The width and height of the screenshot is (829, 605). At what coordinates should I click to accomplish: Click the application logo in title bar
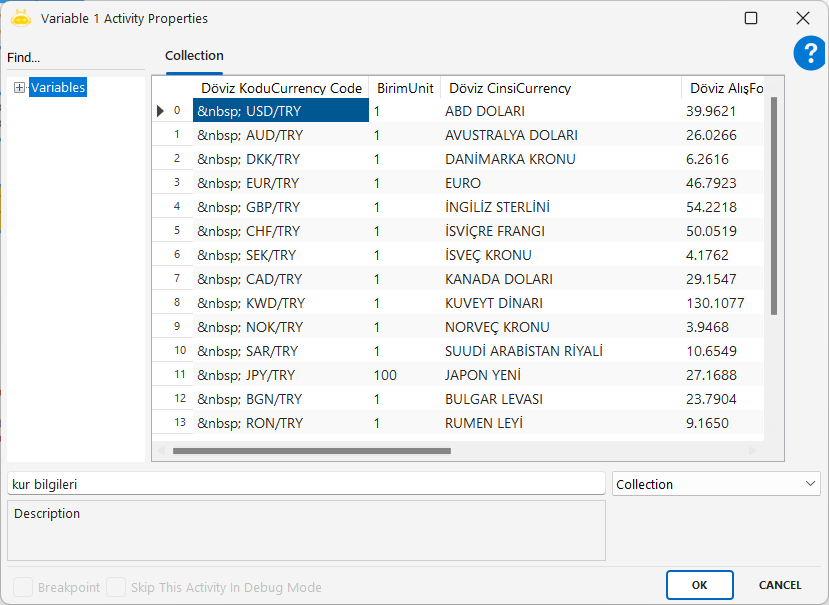click(x=20, y=18)
